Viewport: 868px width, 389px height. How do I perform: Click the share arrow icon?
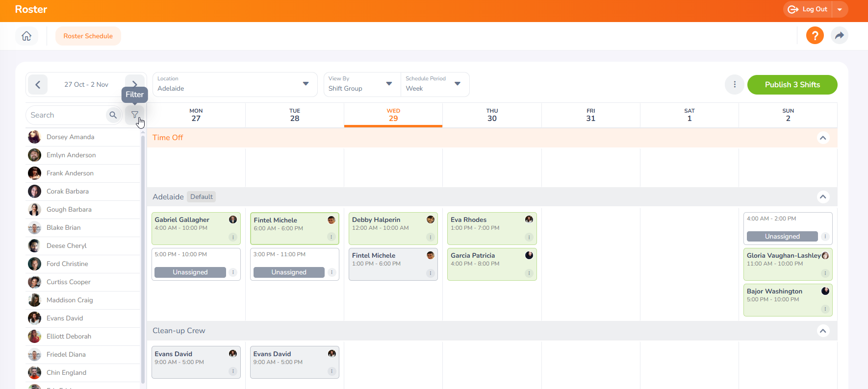coord(839,36)
